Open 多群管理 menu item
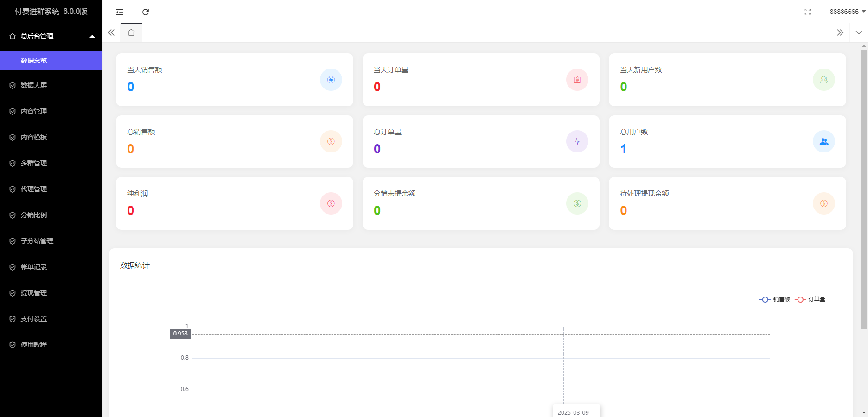The image size is (868, 417). coord(51,163)
